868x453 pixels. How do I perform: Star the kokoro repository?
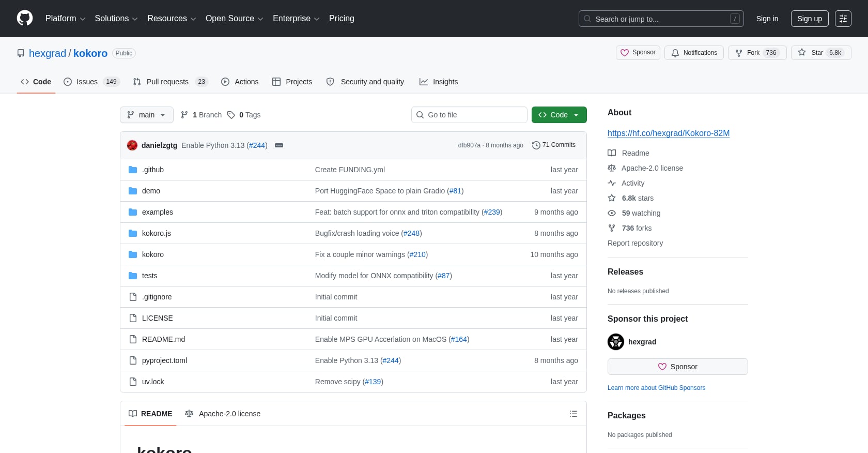point(821,53)
